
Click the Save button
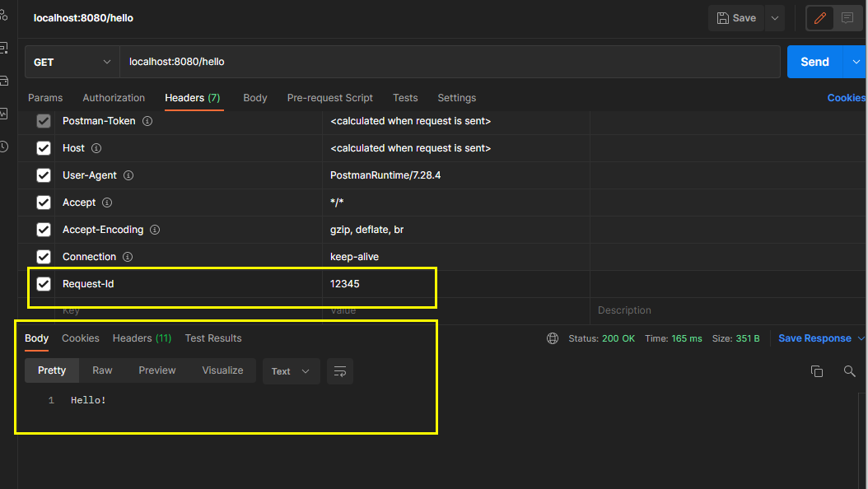[x=736, y=18]
